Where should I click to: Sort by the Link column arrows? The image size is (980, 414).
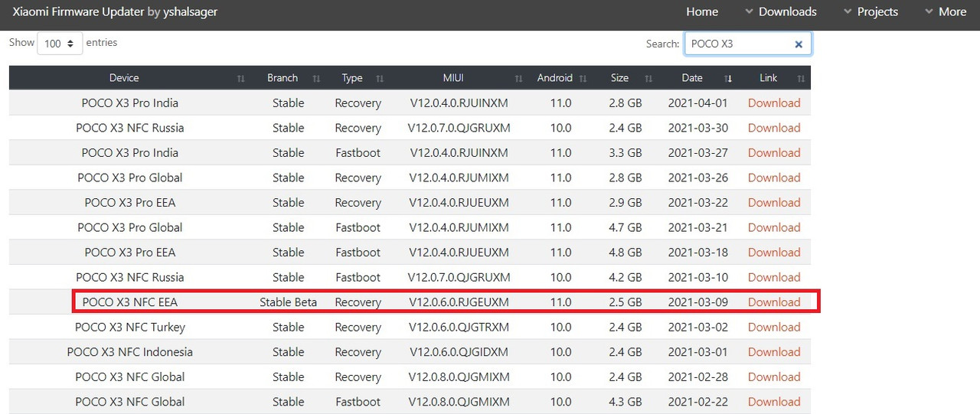coord(801,78)
